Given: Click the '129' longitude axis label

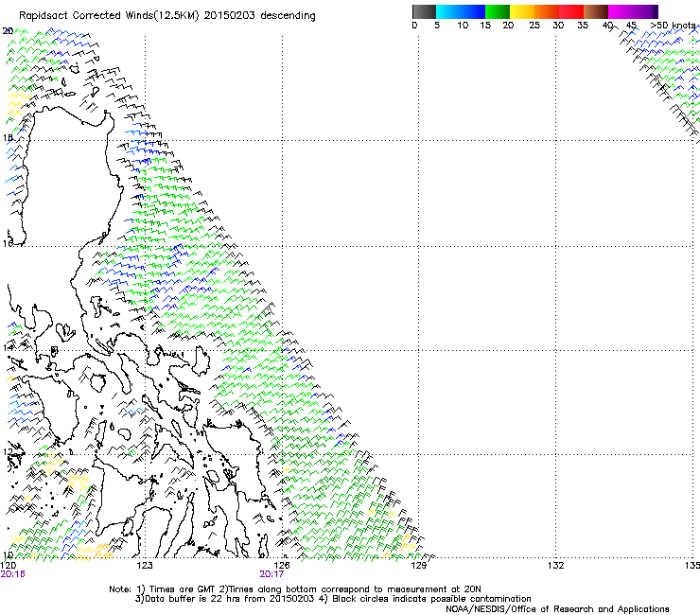Looking at the screenshot, I should 419,566.
